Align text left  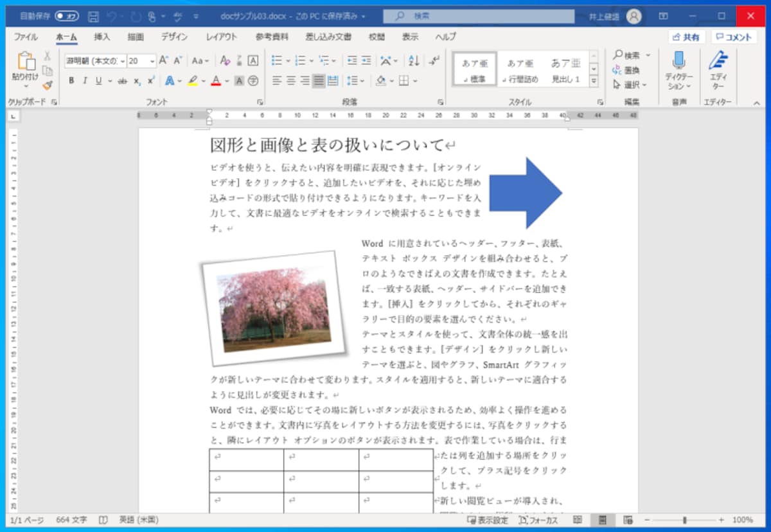pyautogui.click(x=277, y=81)
